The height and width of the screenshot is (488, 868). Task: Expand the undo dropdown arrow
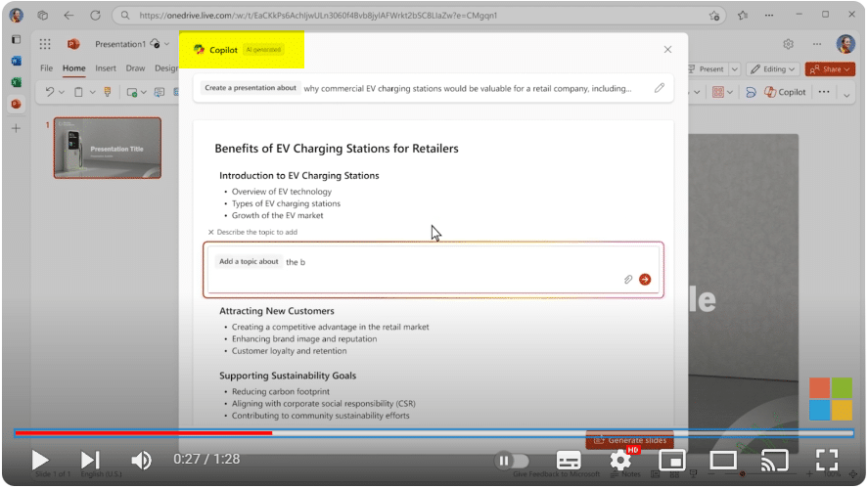pyautogui.click(x=62, y=92)
